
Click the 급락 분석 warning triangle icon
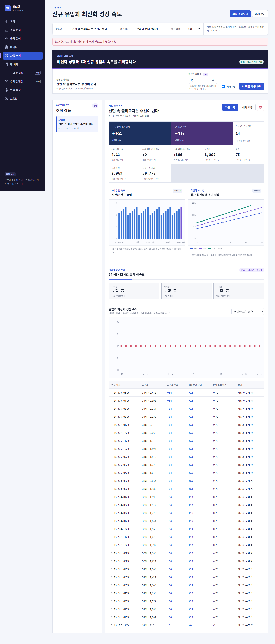point(6,39)
